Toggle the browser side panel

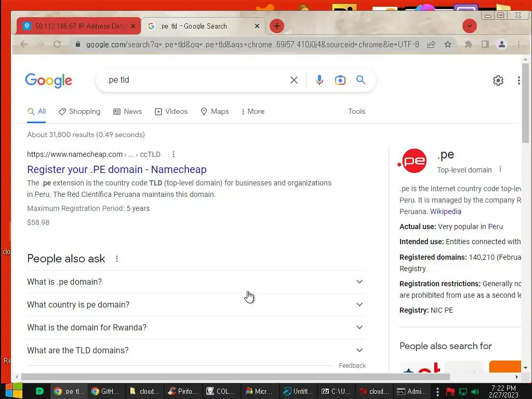(x=485, y=45)
